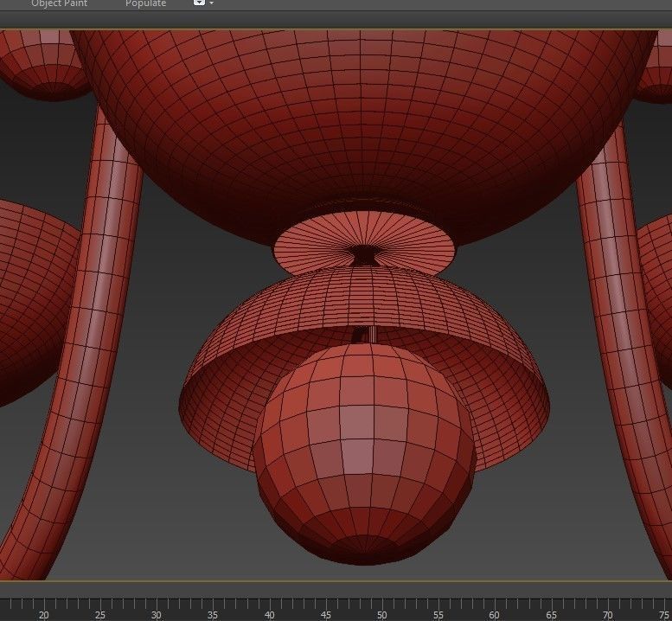This screenshot has height=621, width=672.
Task: Jump to frame 50 on the timeline
Action: [382, 615]
